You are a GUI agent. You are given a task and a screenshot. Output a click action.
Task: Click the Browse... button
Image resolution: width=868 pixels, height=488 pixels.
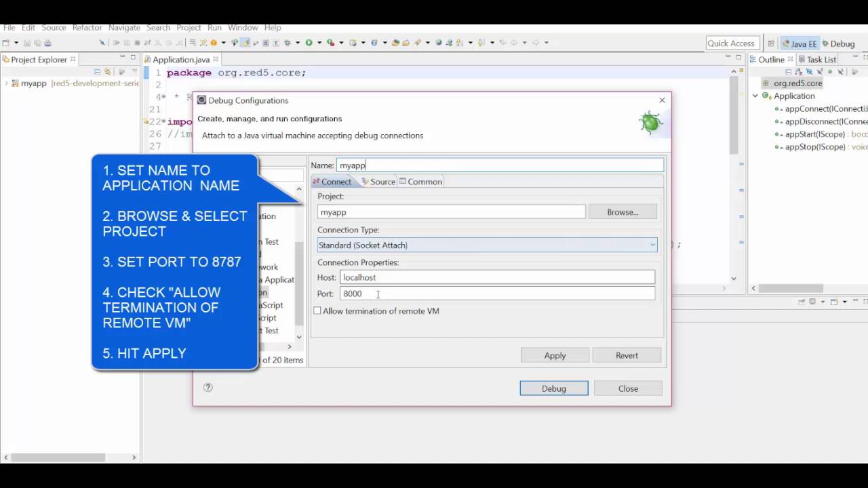tap(623, 212)
